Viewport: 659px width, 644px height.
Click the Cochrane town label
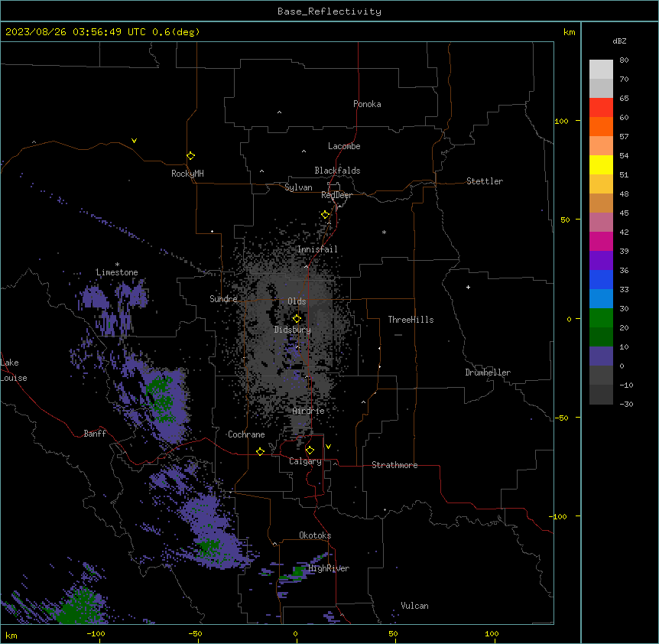click(x=246, y=434)
